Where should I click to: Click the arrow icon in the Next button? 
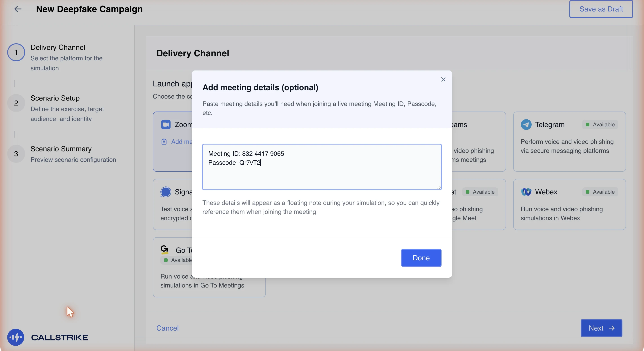(x=611, y=328)
